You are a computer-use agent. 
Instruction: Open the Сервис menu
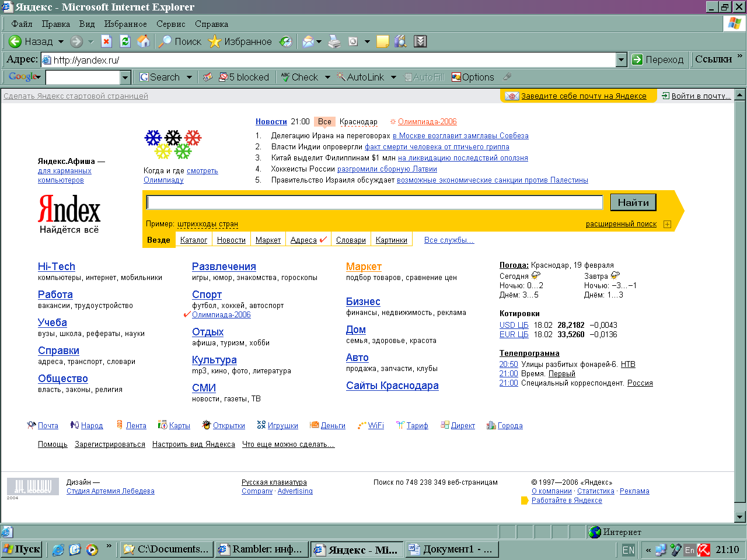coord(170,24)
